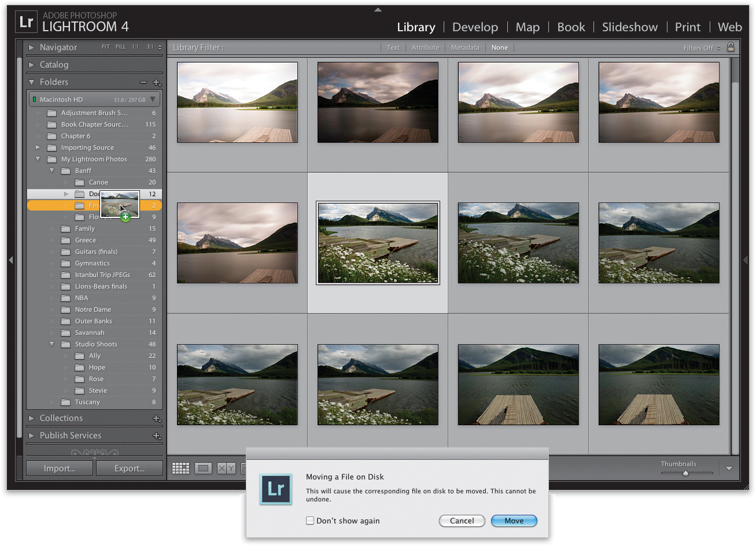The width and height of the screenshot is (756, 546).
Task: Click the Outer Banks folder icon
Action: coord(66,321)
